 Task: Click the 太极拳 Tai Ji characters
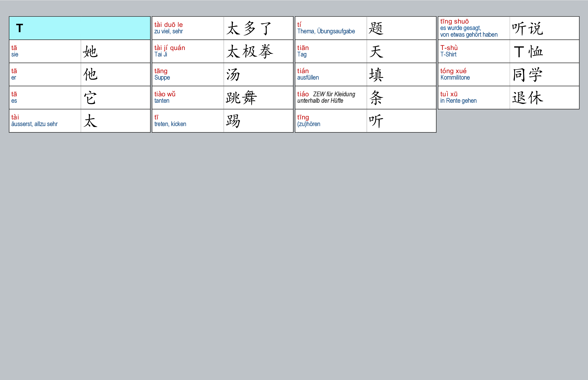pyautogui.click(x=250, y=52)
